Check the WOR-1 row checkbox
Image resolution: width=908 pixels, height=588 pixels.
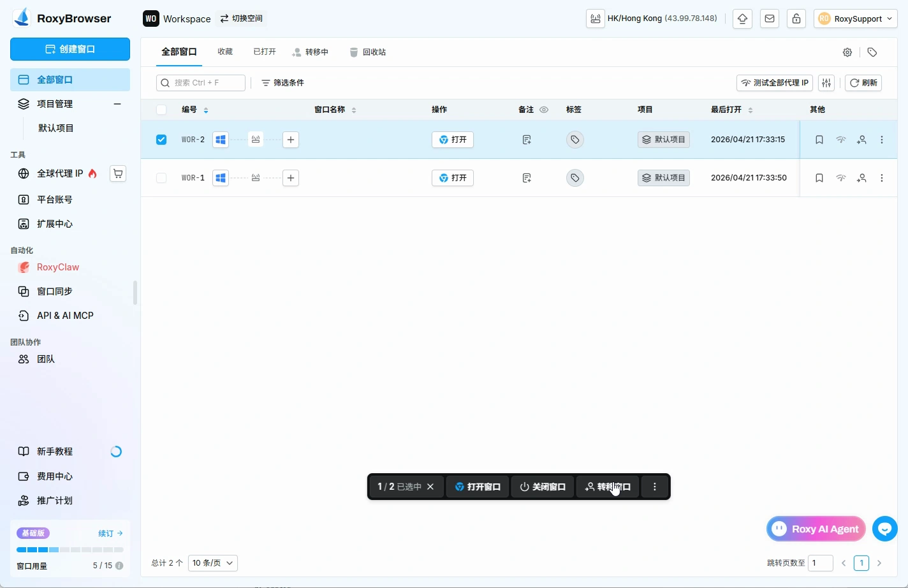pos(161,178)
